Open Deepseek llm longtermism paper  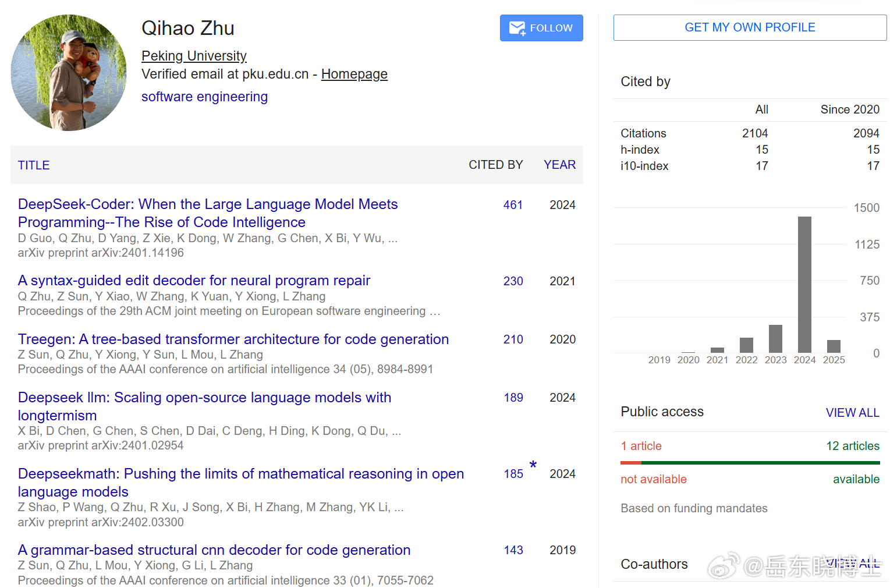pyautogui.click(x=204, y=406)
